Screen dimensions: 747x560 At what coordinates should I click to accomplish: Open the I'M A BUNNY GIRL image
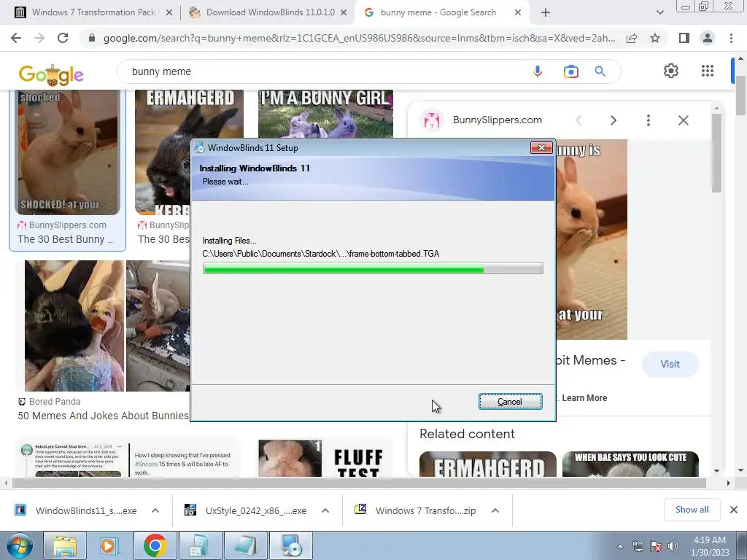click(x=325, y=113)
